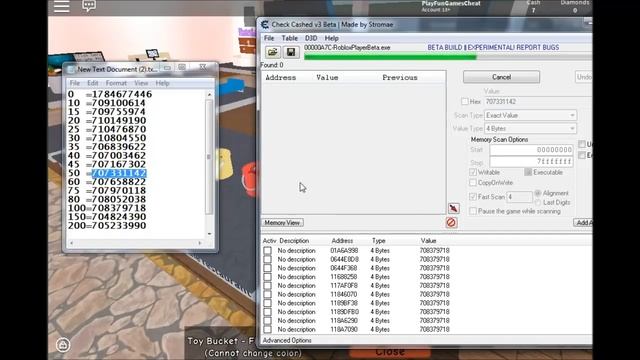640x360 pixels.
Task: Click the red arrow add-to-list icon
Action: (453, 208)
